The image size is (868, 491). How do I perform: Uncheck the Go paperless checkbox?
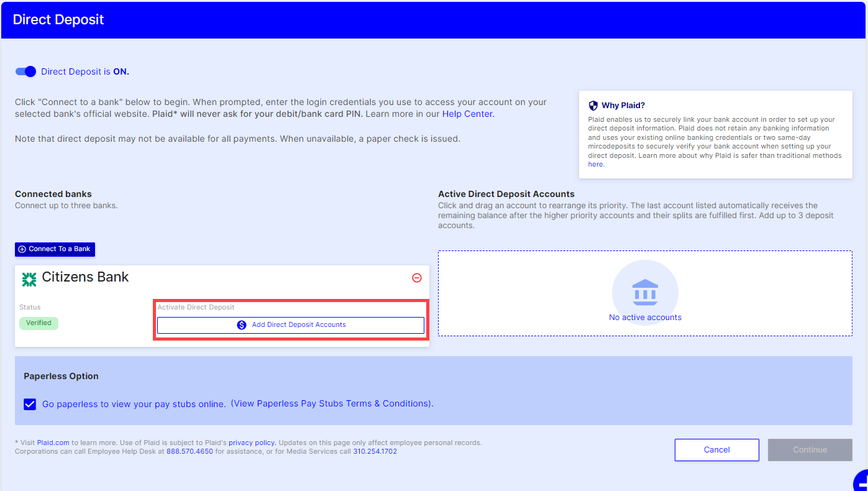point(30,404)
